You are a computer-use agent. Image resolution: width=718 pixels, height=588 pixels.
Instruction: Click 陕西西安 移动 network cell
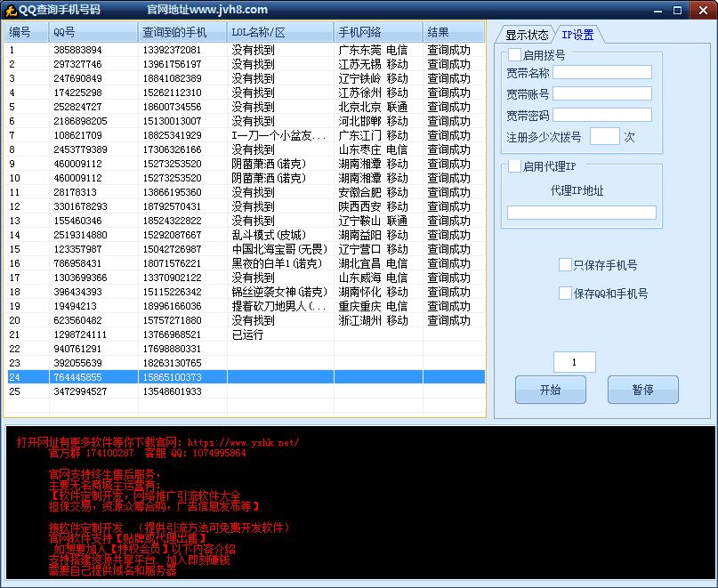pyautogui.click(x=373, y=206)
